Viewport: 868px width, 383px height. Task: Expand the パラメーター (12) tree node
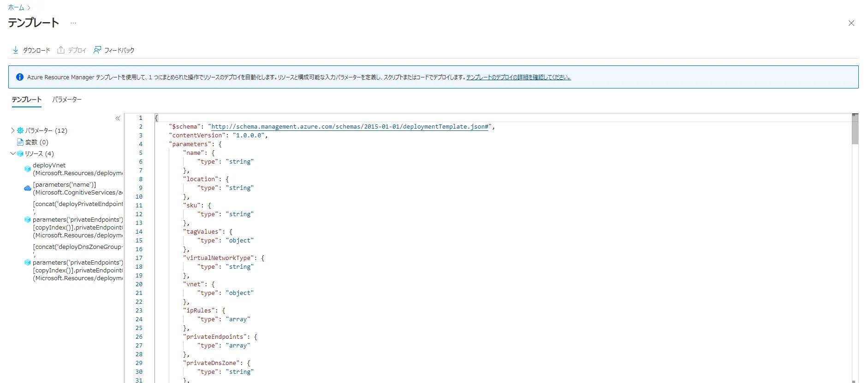tap(12, 130)
